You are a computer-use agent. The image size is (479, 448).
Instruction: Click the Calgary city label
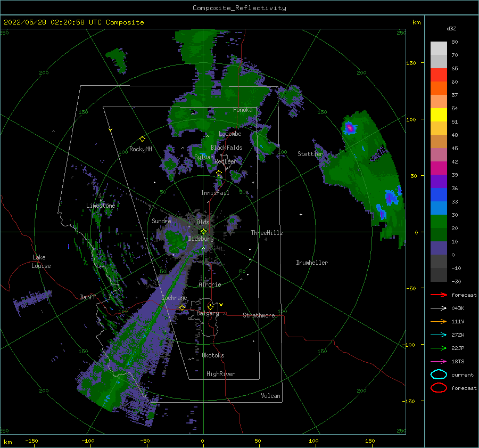pyautogui.click(x=208, y=313)
